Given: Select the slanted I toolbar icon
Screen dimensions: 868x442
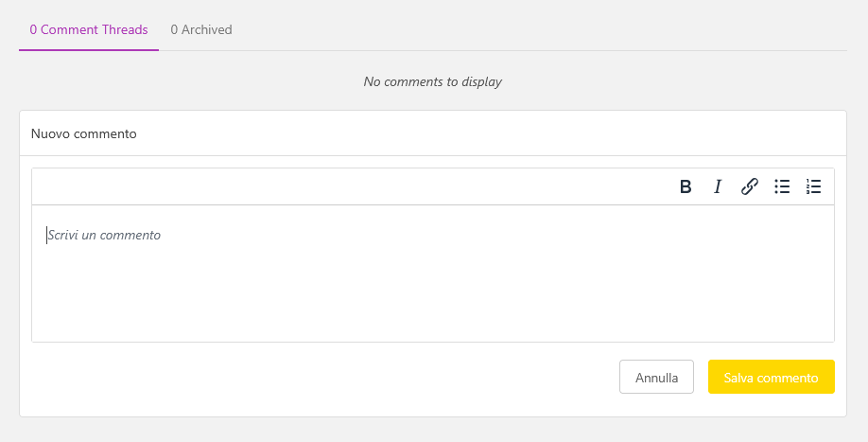Looking at the screenshot, I should pos(718,186).
